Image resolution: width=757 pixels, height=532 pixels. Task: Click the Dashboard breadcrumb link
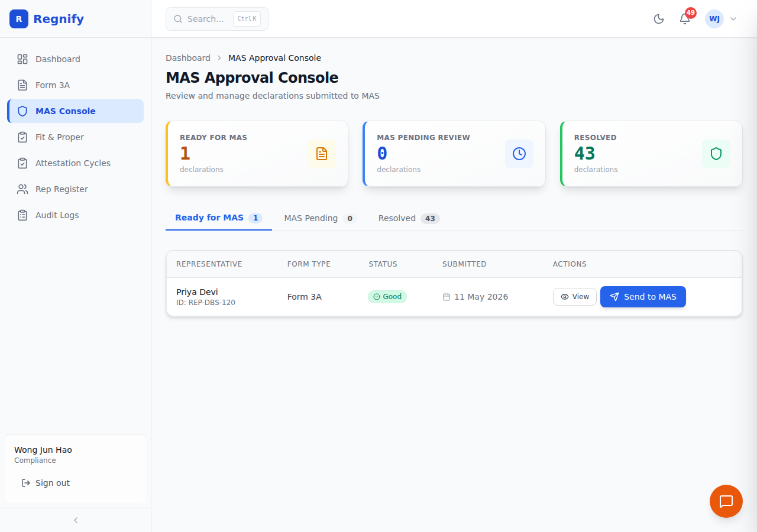pos(188,58)
